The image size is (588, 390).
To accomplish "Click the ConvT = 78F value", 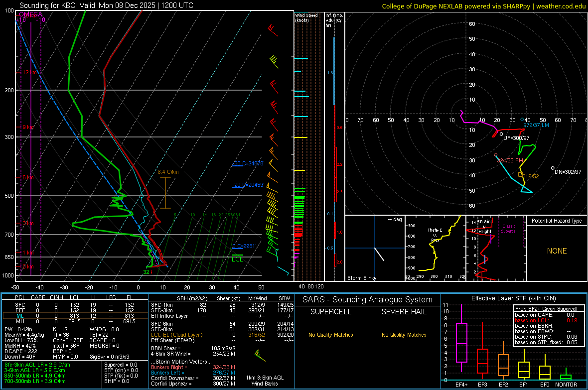I will 68,341.
